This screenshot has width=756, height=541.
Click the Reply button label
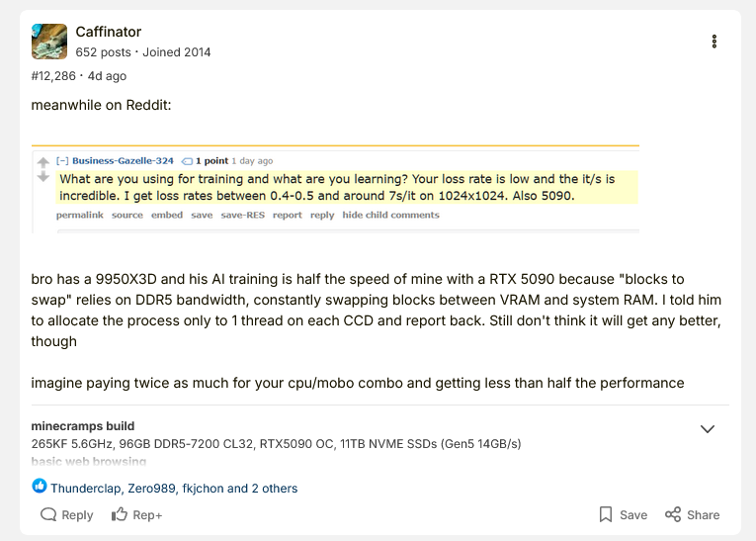(77, 515)
